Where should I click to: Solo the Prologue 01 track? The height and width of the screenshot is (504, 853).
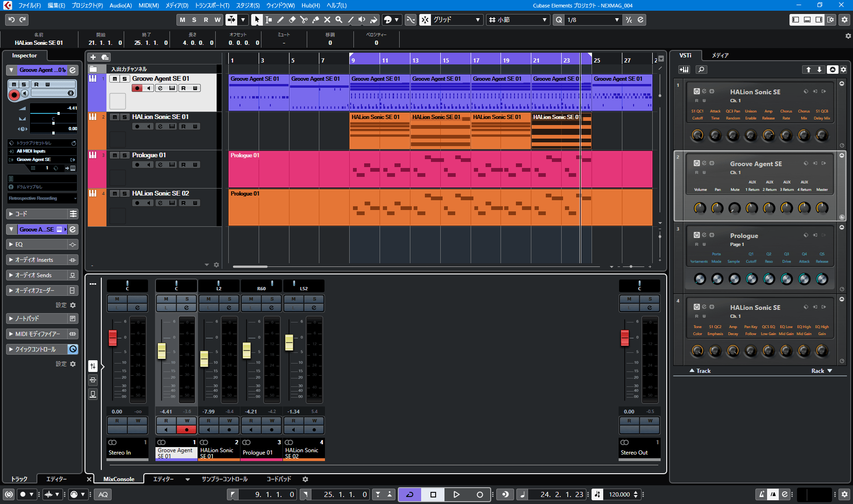[x=125, y=155]
